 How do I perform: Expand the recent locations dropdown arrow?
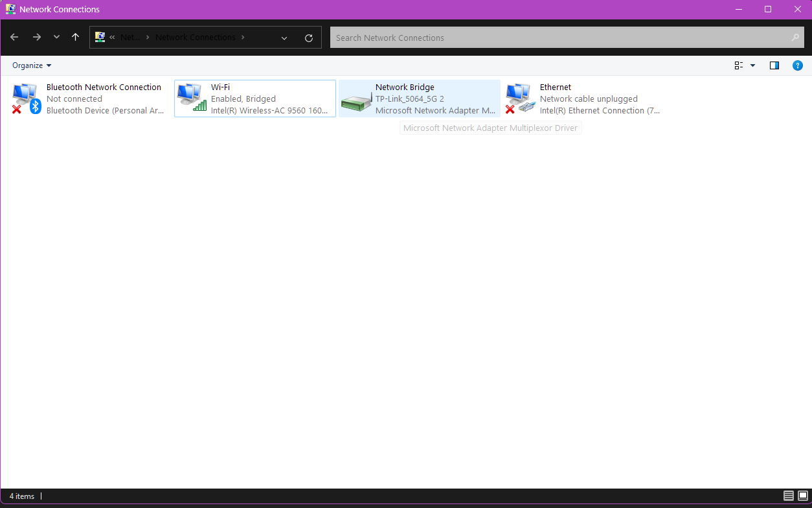(x=56, y=38)
